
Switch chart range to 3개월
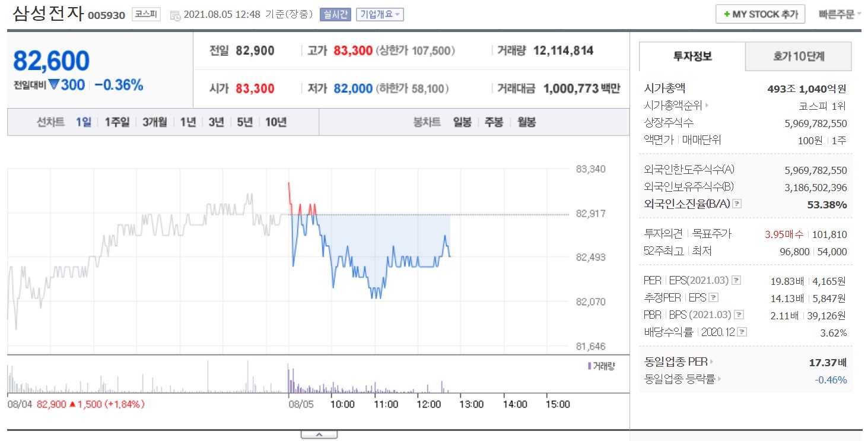pos(155,122)
